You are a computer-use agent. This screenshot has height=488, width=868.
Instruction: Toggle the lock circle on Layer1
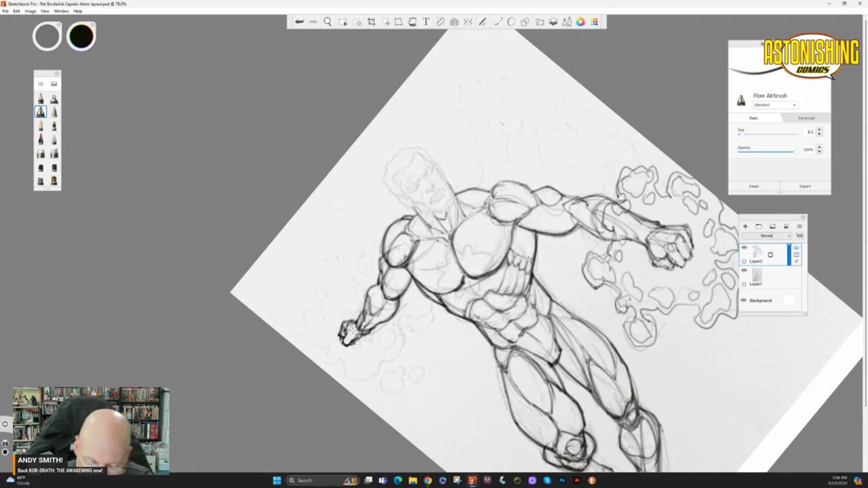[744, 284]
